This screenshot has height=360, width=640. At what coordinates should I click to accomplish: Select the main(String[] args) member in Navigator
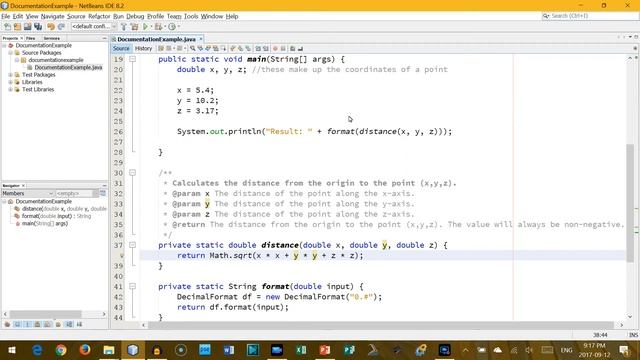[44, 224]
